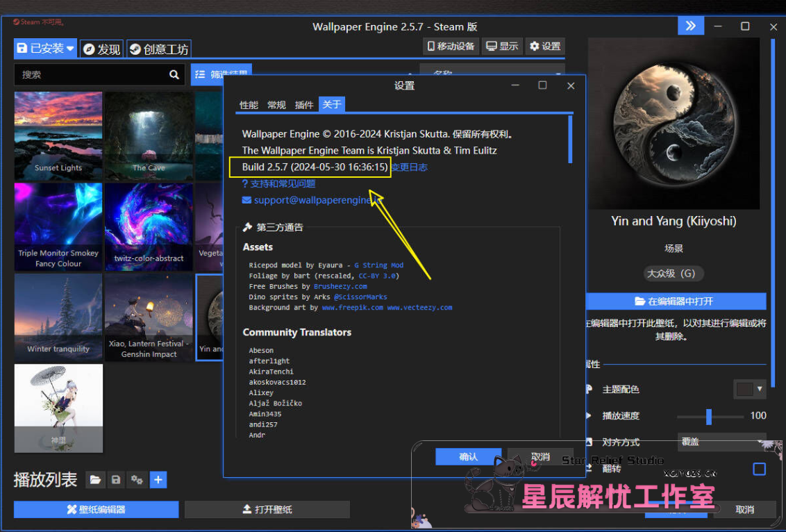The height and width of the screenshot is (532, 786).
Task: Open the CC-BY 3.0 license link
Action: click(377, 276)
